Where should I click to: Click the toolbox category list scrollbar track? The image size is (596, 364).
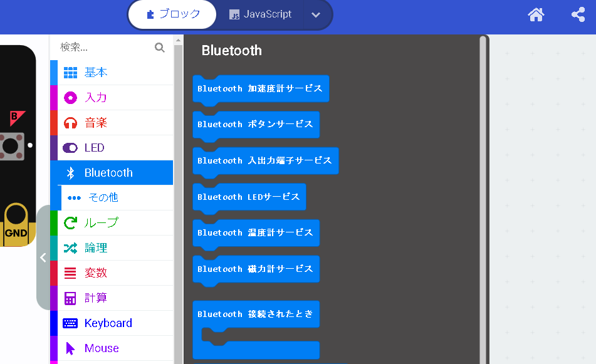coord(178,204)
